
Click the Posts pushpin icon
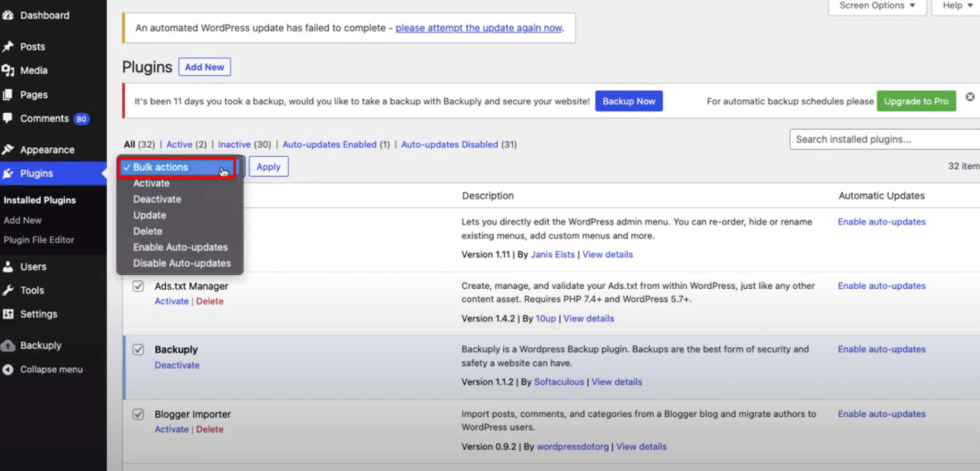tap(8, 46)
